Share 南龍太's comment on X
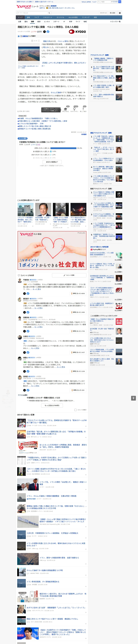The width and height of the screenshot is (138, 644). coord(25,371)
